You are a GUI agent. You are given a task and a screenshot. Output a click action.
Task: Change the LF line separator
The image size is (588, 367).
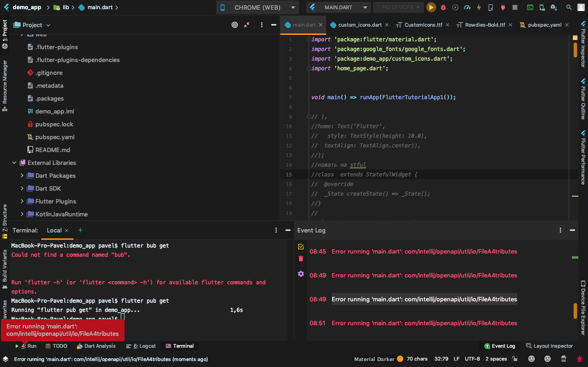click(x=457, y=359)
